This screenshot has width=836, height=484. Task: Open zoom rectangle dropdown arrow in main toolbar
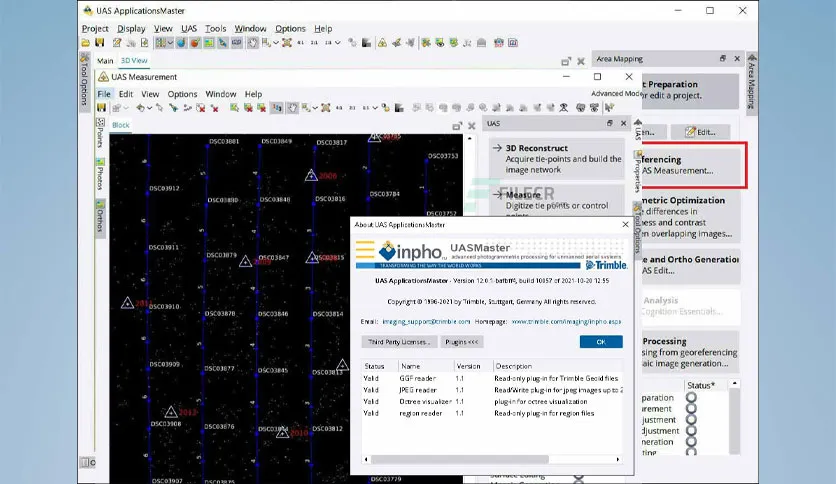(x=276, y=43)
